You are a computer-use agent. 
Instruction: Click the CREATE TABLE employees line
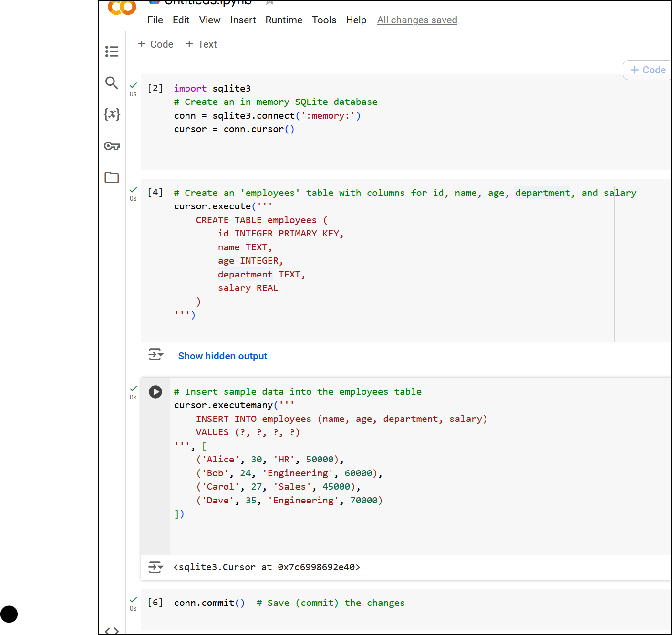[262, 220]
